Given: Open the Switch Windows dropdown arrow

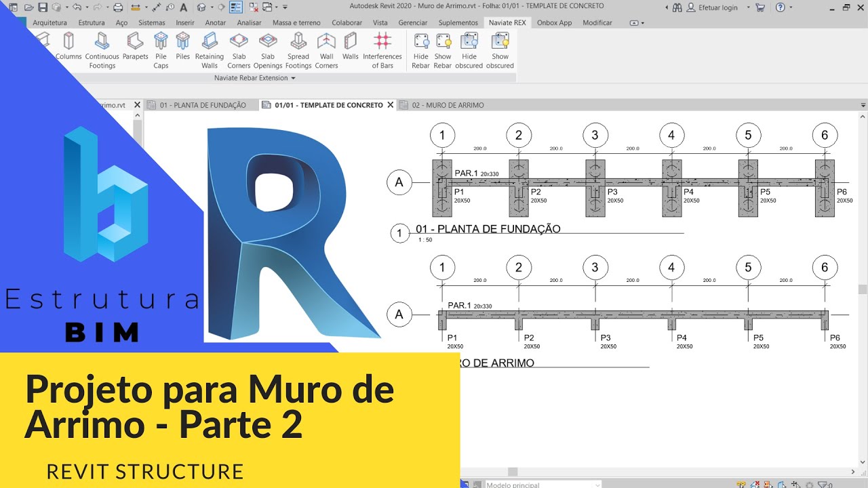Looking at the screenshot, I should pyautogui.click(x=277, y=7).
